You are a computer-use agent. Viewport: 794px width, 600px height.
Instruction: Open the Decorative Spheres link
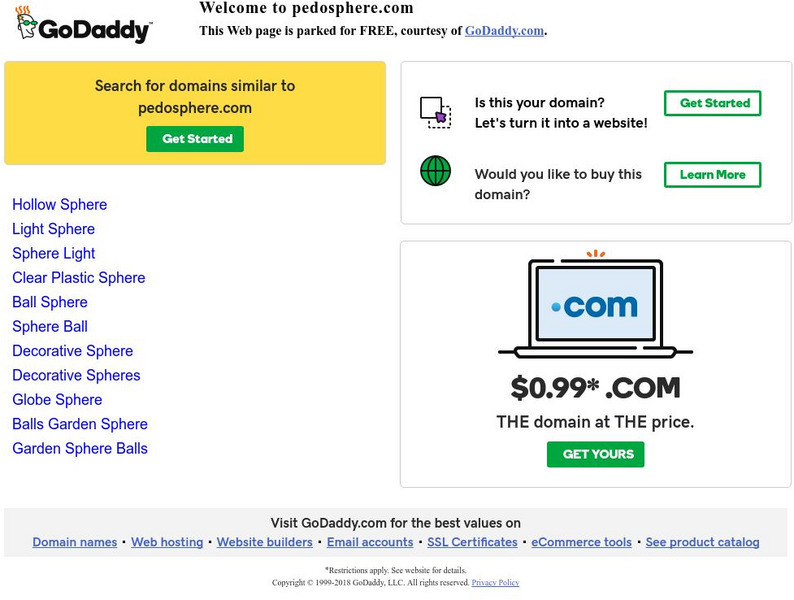click(x=76, y=375)
